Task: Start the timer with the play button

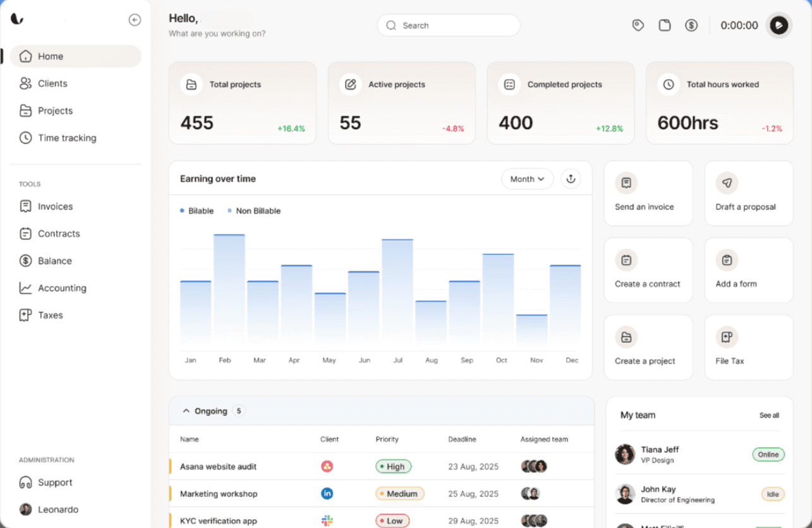Action: tap(779, 25)
